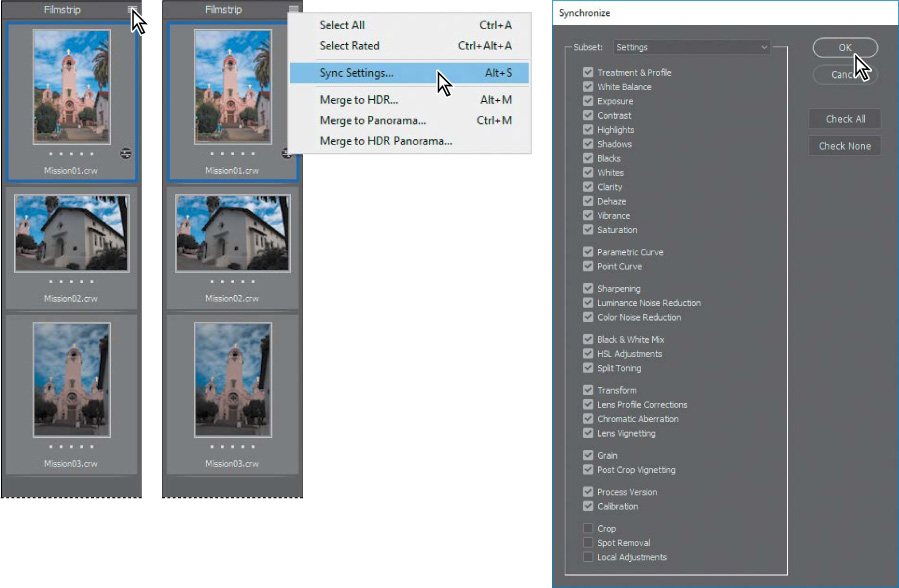Screen dimensions: 899x588
Task: Open the Subset dropdown showing Settings
Action: point(691,47)
